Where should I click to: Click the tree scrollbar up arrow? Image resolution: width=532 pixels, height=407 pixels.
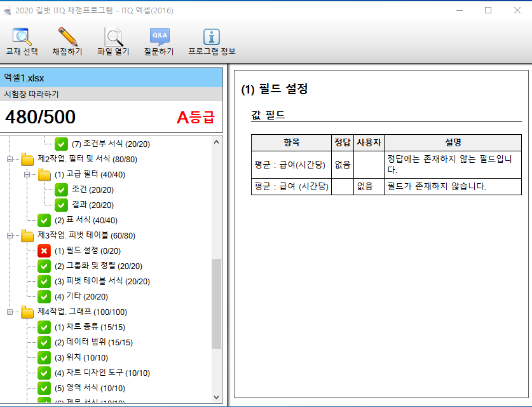coord(217,141)
